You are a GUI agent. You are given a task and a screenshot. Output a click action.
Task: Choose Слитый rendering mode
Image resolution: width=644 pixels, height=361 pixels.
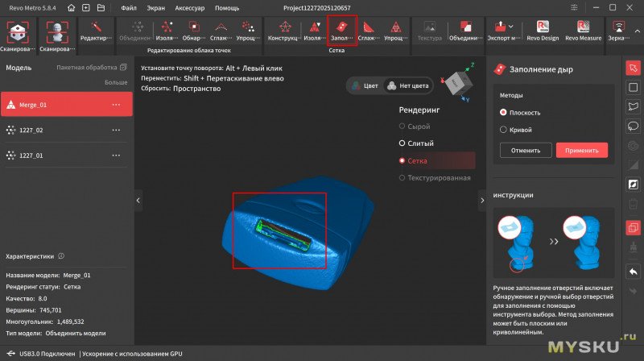pyautogui.click(x=403, y=143)
